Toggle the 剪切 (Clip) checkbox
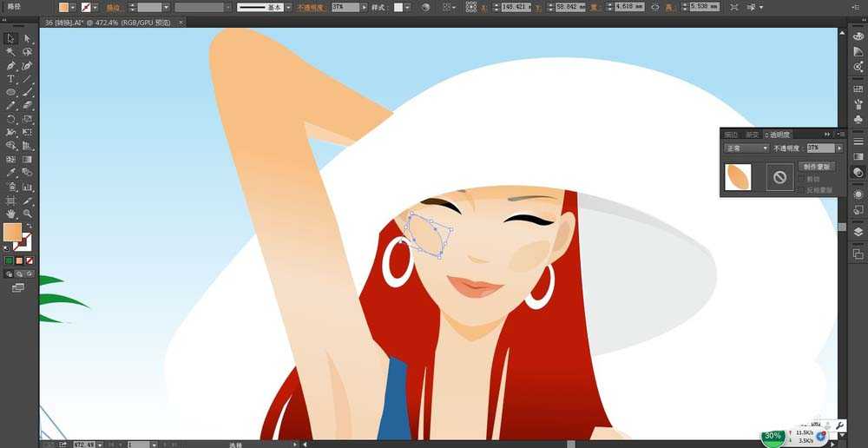 (x=800, y=179)
